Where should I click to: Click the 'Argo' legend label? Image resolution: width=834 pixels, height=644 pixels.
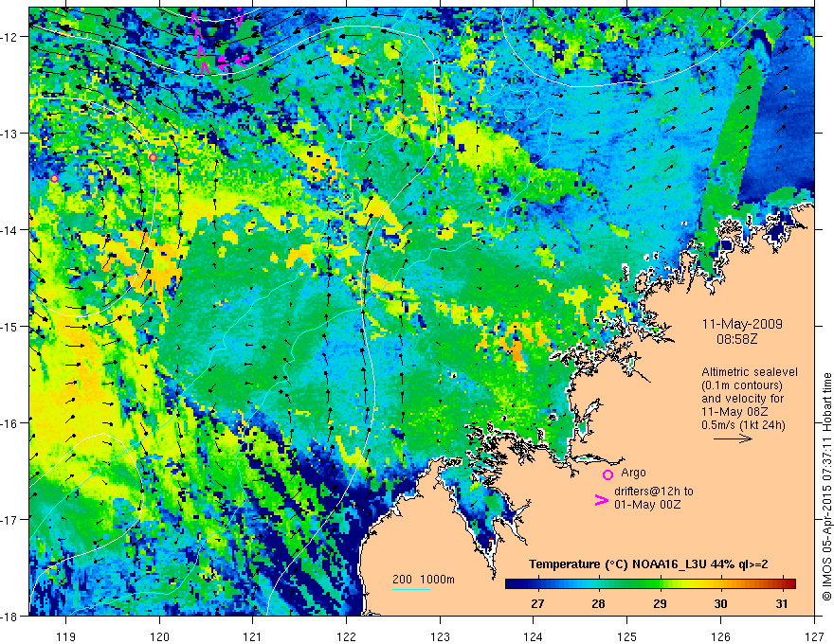tap(633, 473)
